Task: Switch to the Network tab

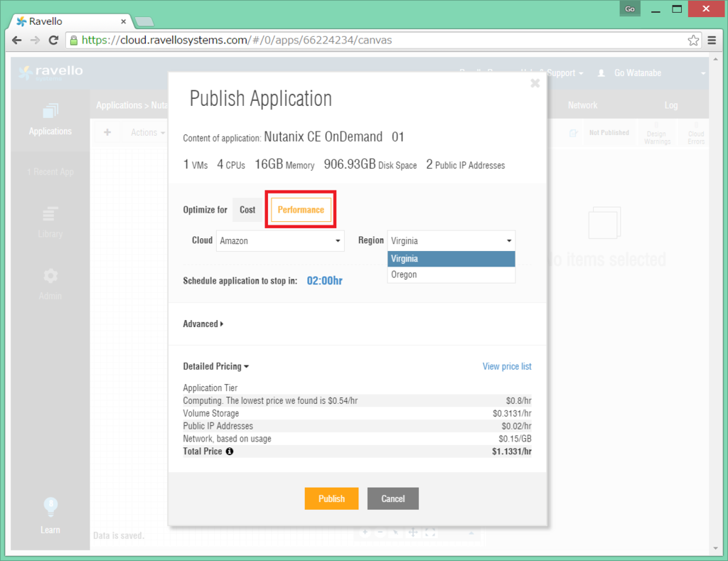Action: [583, 105]
